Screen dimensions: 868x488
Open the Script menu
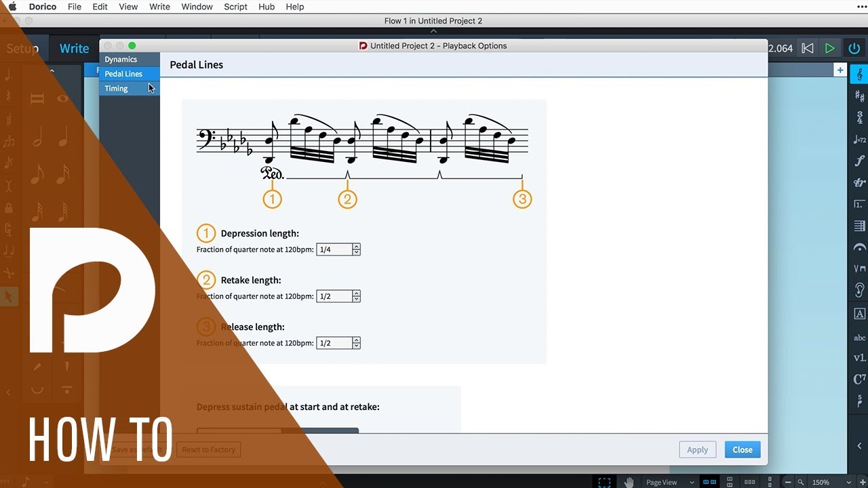pos(236,7)
